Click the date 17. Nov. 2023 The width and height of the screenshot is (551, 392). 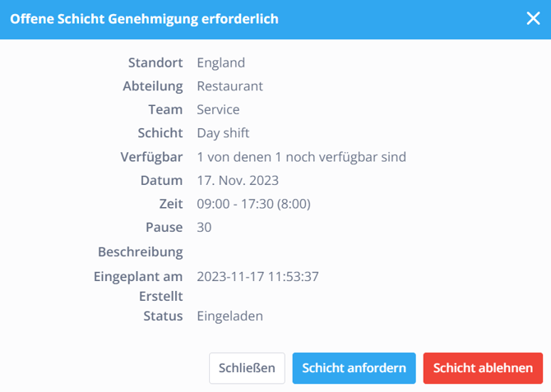[x=238, y=180]
